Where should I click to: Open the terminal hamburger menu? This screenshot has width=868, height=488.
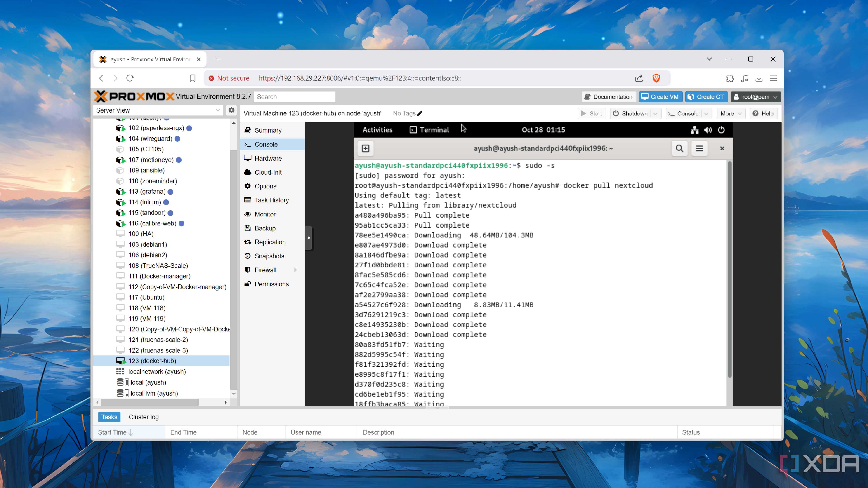(700, 148)
